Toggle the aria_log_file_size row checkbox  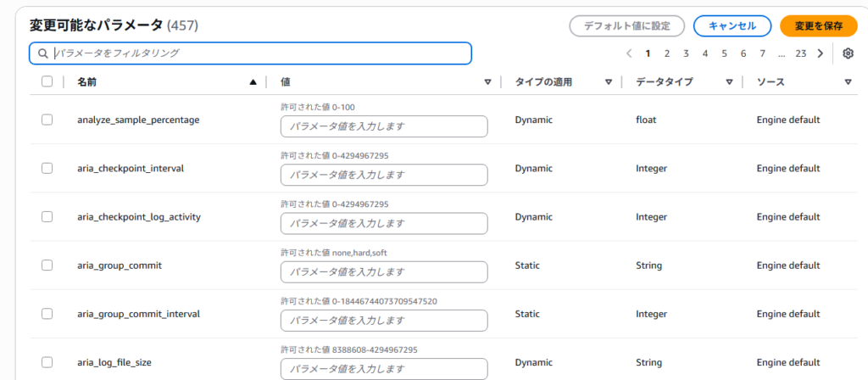pyautogui.click(x=47, y=362)
